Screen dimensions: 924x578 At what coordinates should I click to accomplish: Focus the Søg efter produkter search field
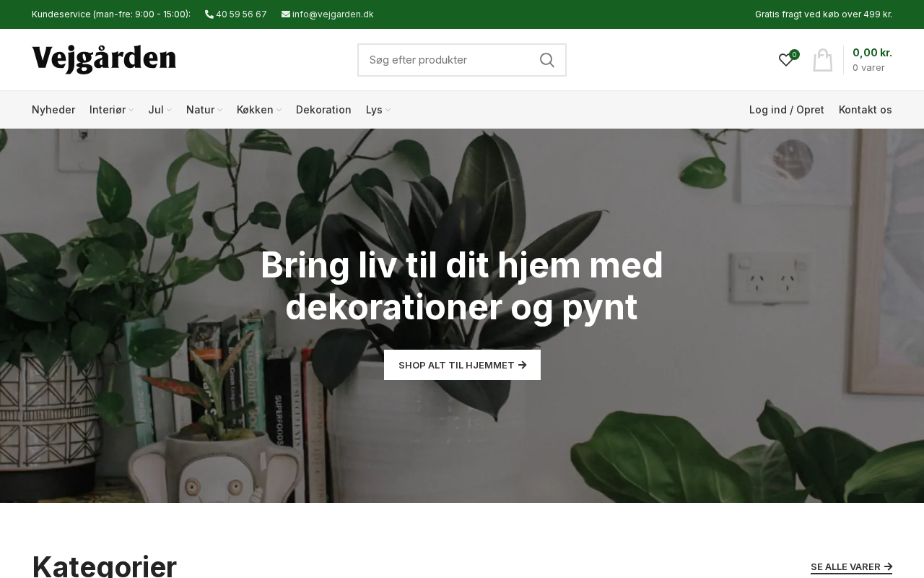coord(448,60)
